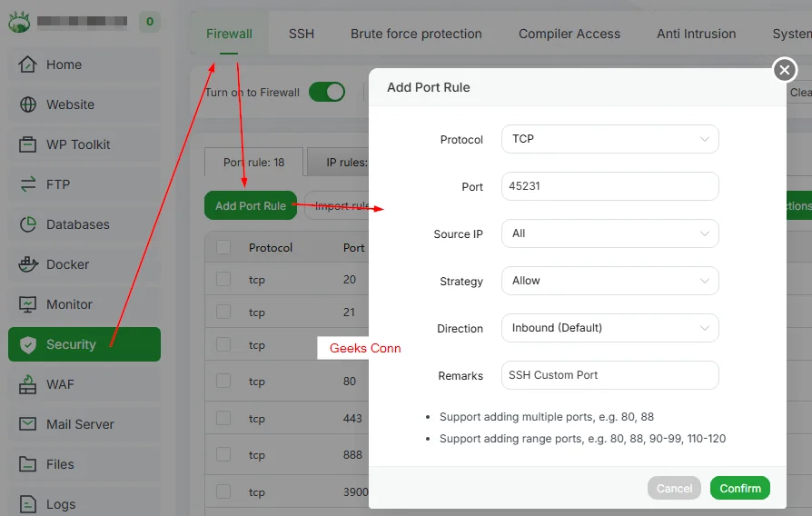Select the IP rules tab
This screenshot has height=516, width=812.
(x=338, y=162)
